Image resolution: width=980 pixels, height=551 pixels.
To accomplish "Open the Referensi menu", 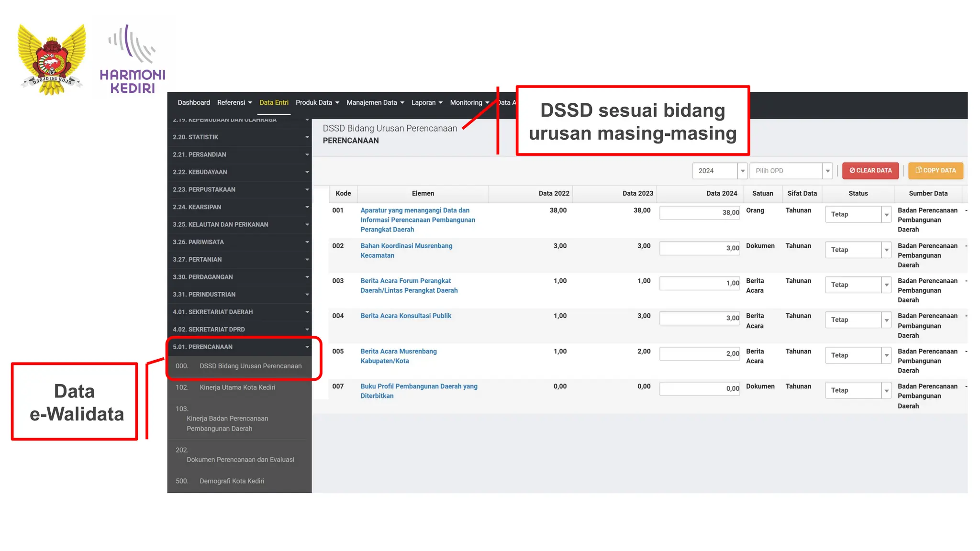I will click(234, 103).
